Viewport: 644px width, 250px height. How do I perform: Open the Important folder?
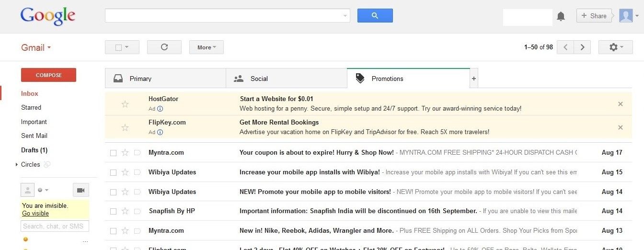(x=34, y=122)
